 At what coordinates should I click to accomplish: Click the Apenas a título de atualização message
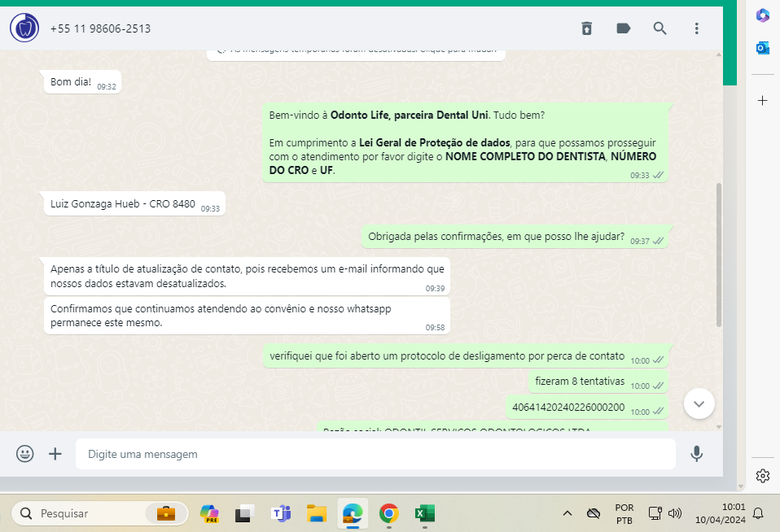coord(247,276)
